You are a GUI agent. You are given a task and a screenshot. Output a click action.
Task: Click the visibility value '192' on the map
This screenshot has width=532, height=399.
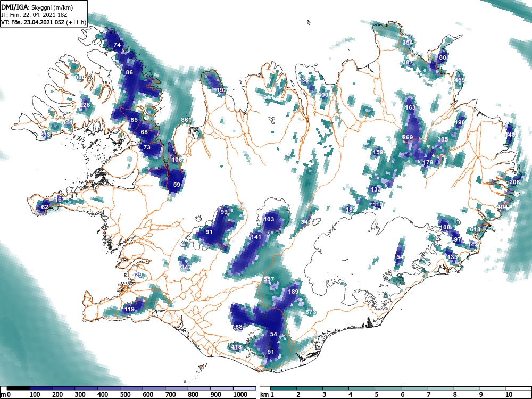221,89
